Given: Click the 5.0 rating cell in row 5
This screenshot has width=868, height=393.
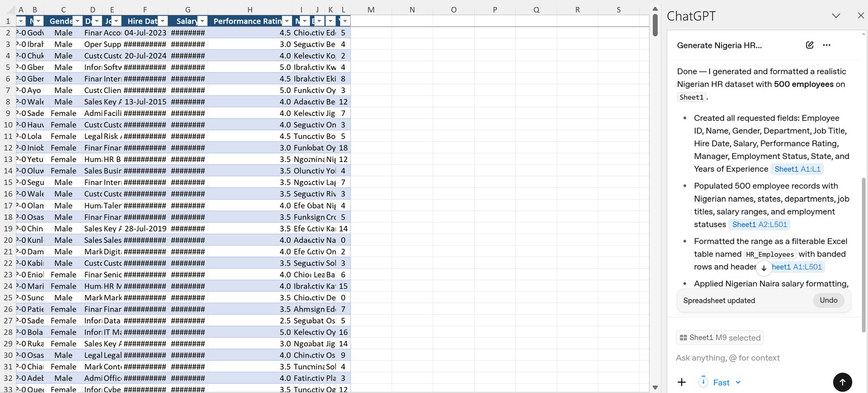Looking at the screenshot, I should (x=250, y=67).
